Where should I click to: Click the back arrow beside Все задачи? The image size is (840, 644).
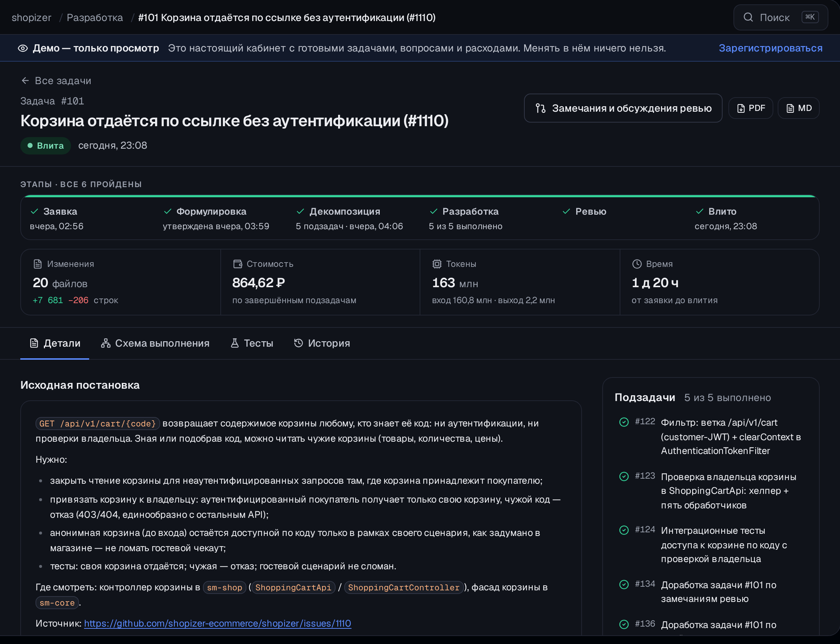tap(25, 80)
